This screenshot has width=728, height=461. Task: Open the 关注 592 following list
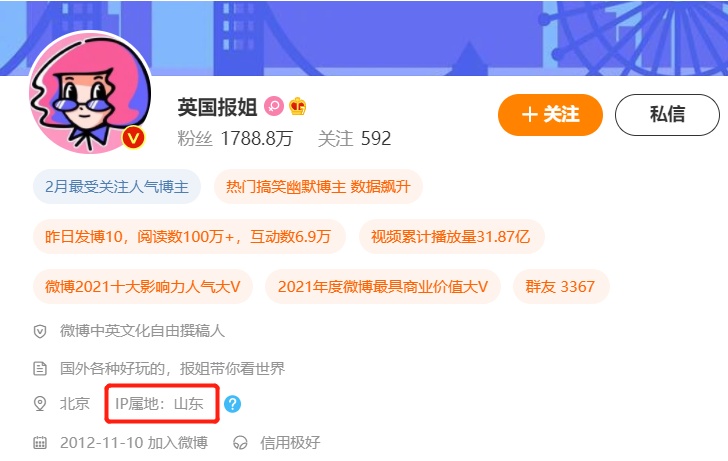point(354,138)
